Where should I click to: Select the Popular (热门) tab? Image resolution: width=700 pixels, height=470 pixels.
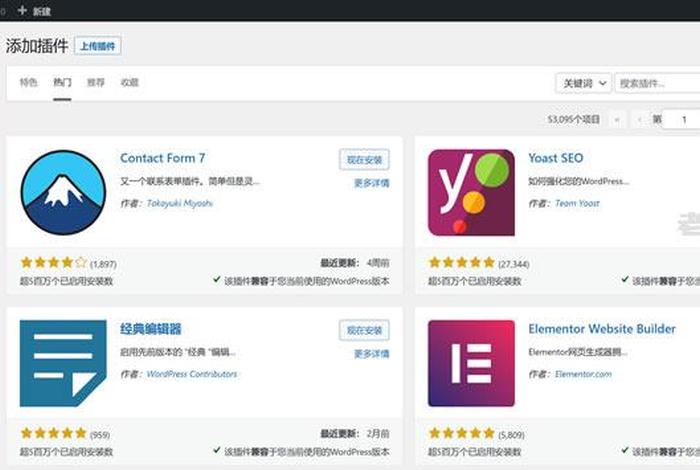coord(62,83)
